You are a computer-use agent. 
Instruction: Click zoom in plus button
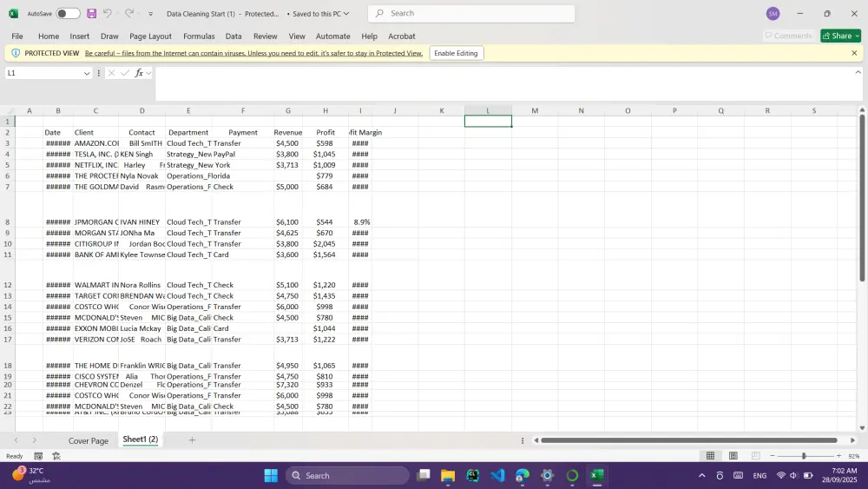838,456
